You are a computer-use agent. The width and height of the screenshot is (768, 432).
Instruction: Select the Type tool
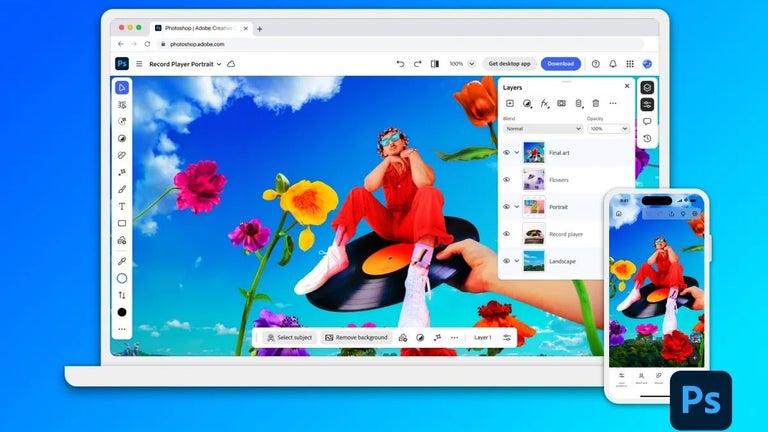pyautogui.click(x=122, y=206)
